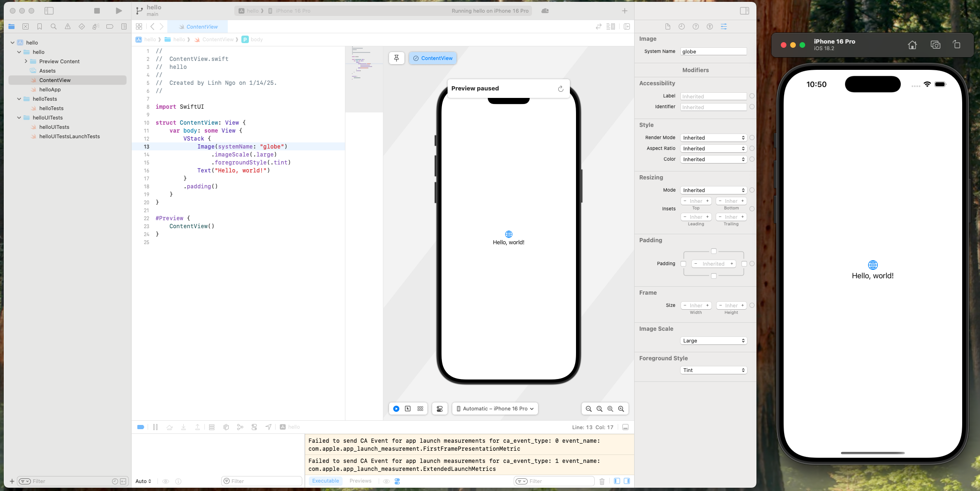Click the Simulator Home button icon
The width and height of the screenshot is (980, 491).
coord(912,45)
